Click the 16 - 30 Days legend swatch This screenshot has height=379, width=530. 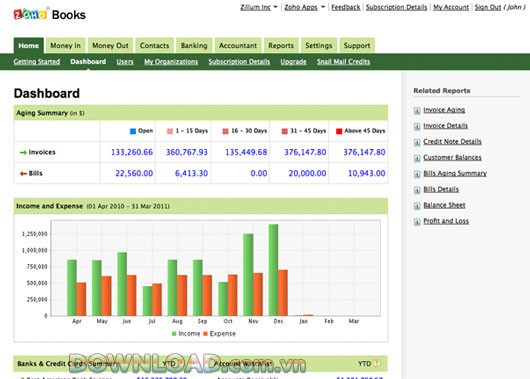(x=225, y=131)
